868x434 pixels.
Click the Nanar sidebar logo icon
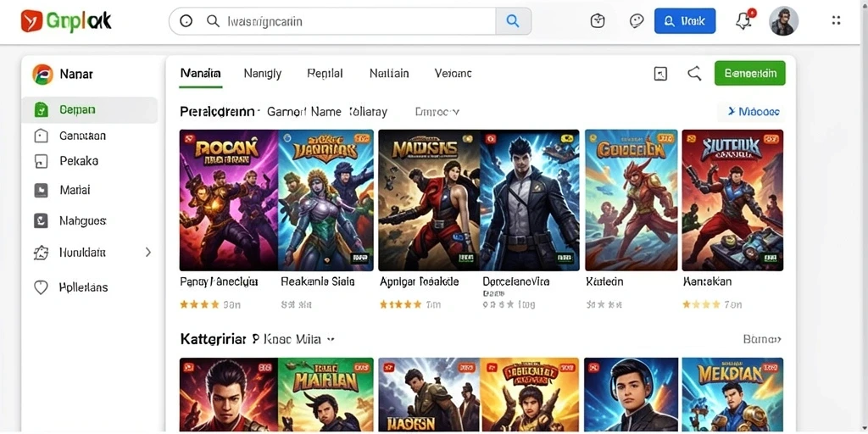click(x=42, y=74)
